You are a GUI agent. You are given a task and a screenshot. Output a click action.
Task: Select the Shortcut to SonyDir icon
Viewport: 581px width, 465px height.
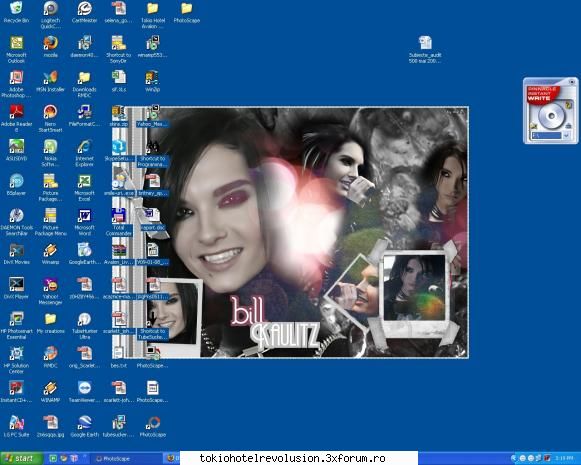[119, 49]
